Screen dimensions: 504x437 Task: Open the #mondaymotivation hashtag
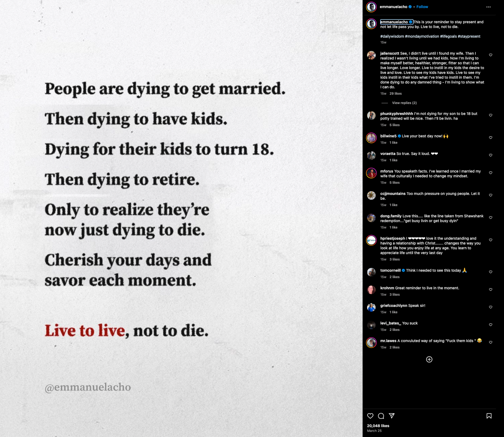pyautogui.click(x=422, y=36)
